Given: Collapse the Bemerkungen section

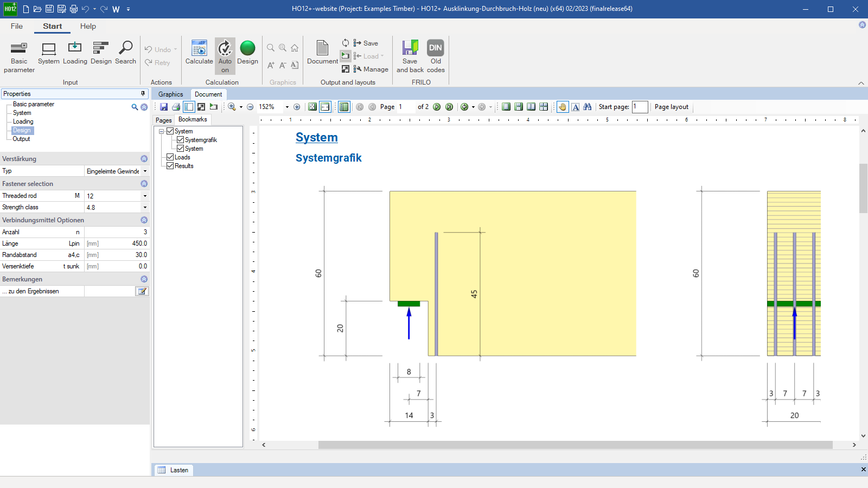Looking at the screenshot, I should pos(144,279).
